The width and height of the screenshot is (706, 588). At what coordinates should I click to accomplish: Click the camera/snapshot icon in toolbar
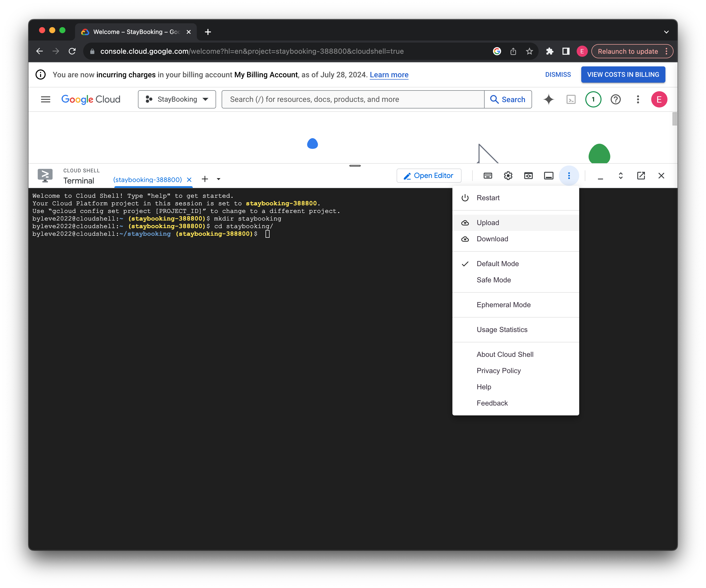pos(528,175)
